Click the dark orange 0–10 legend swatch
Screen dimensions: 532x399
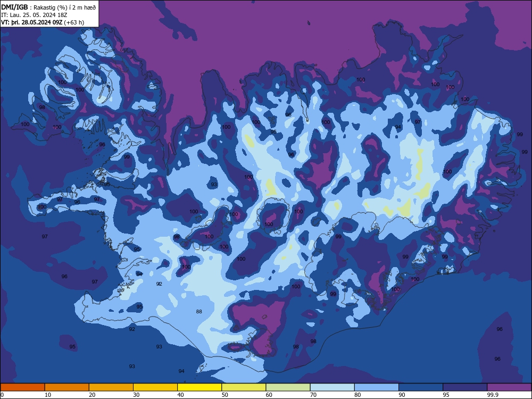coord(22,387)
